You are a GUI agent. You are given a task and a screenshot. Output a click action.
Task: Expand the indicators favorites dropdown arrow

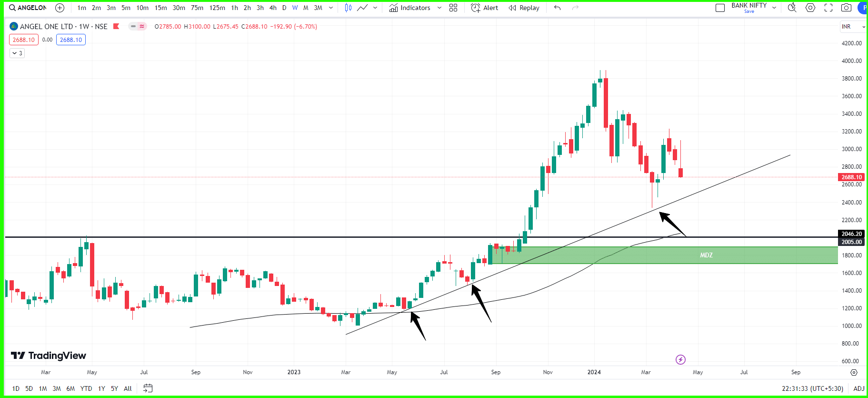(x=439, y=8)
